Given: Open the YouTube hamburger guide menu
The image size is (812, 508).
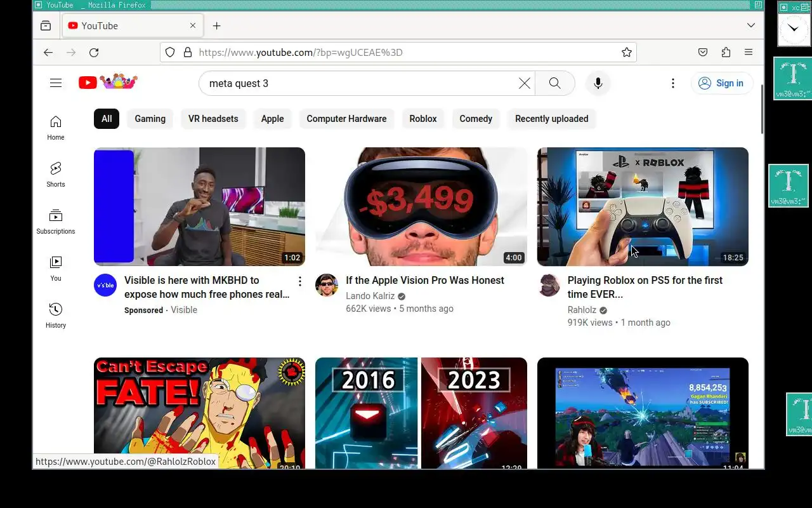Looking at the screenshot, I should tap(56, 83).
